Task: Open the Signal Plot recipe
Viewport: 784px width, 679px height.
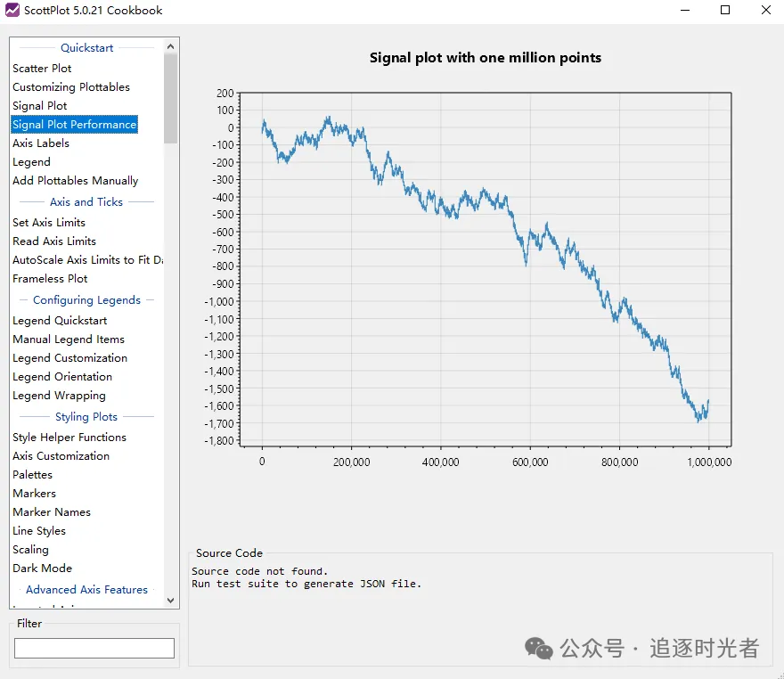Action: [40, 106]
